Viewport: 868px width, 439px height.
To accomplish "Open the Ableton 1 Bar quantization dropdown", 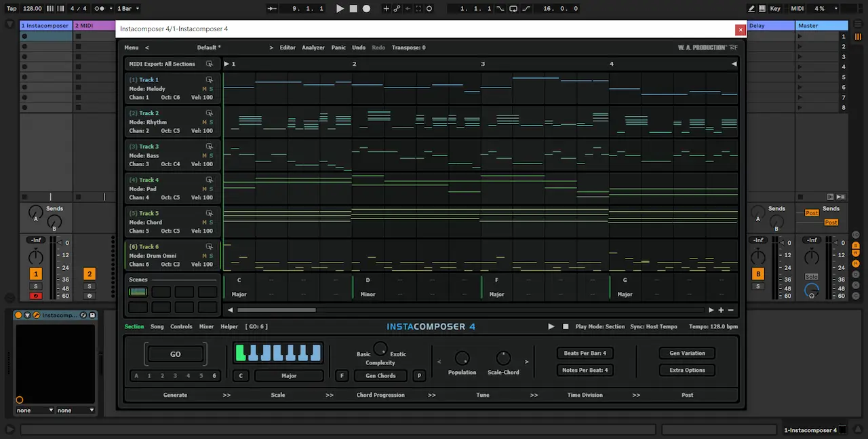I will pyautogui.click(x=128, y=9).
